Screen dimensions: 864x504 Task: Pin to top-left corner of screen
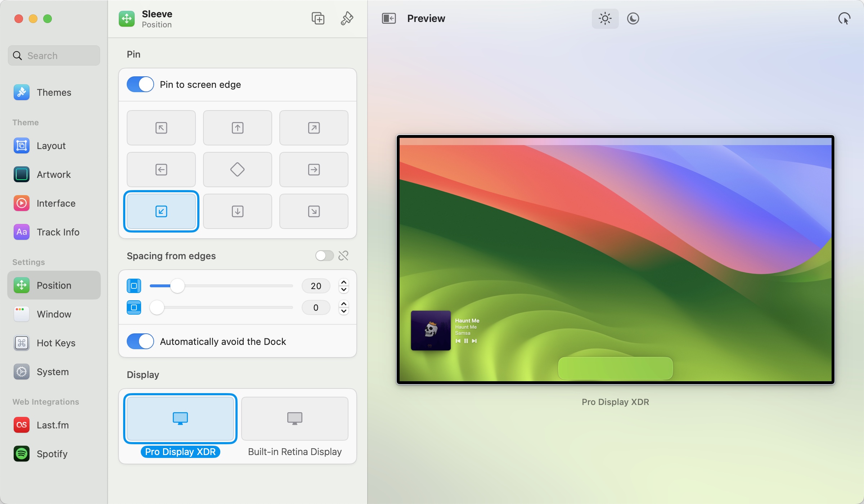tap(161, 128)
